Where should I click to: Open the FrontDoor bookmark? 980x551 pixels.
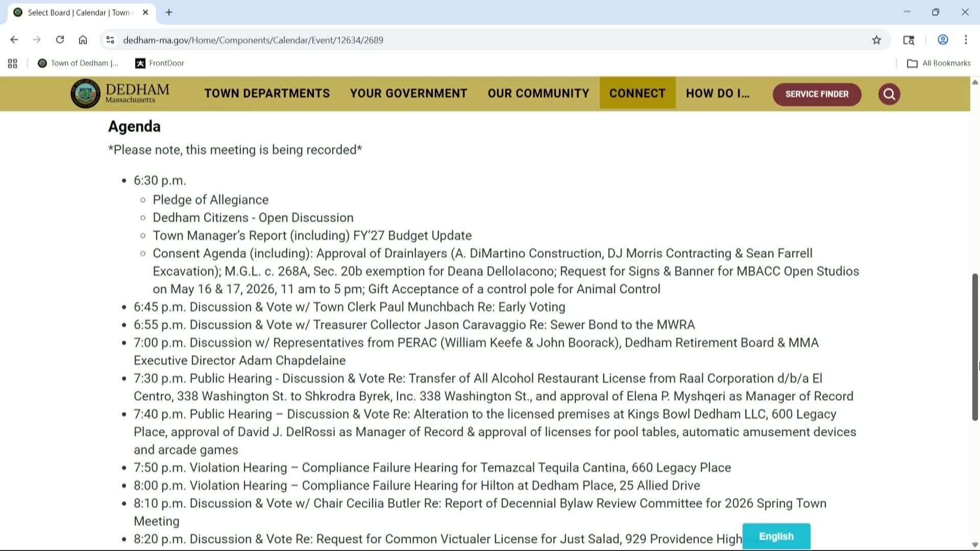pos(159,63)
